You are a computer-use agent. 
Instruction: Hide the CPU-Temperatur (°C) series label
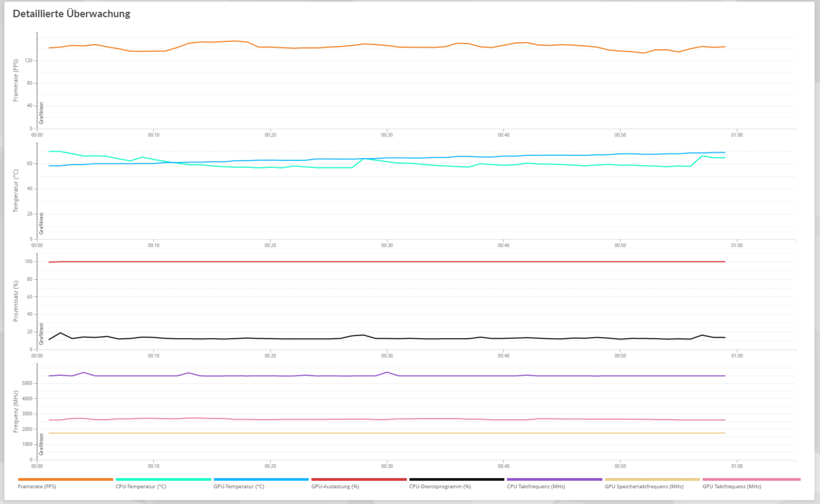[x=141, y=486]
